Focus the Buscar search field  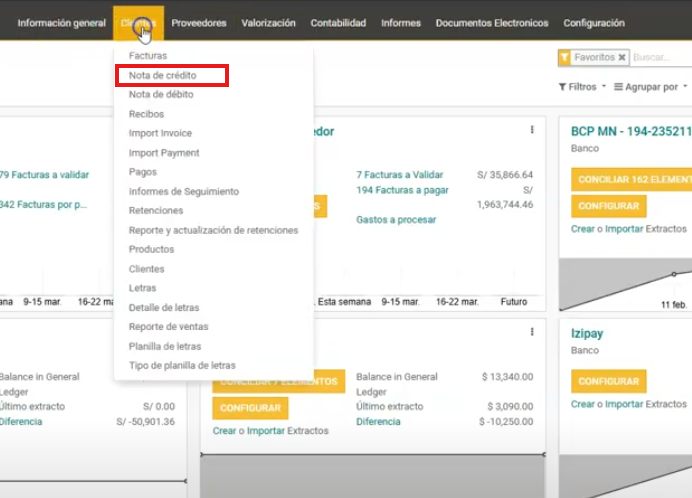point(660,58)
